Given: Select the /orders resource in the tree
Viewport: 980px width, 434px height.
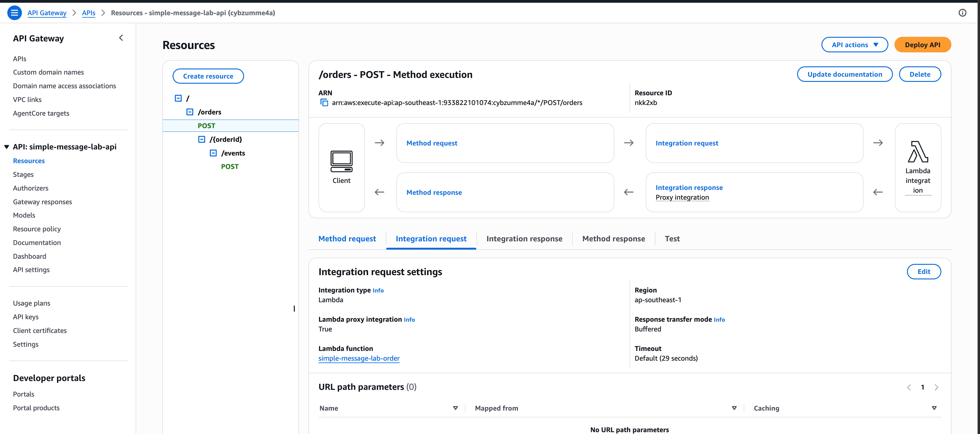Looking at the screenshot, I should [209, 112].
